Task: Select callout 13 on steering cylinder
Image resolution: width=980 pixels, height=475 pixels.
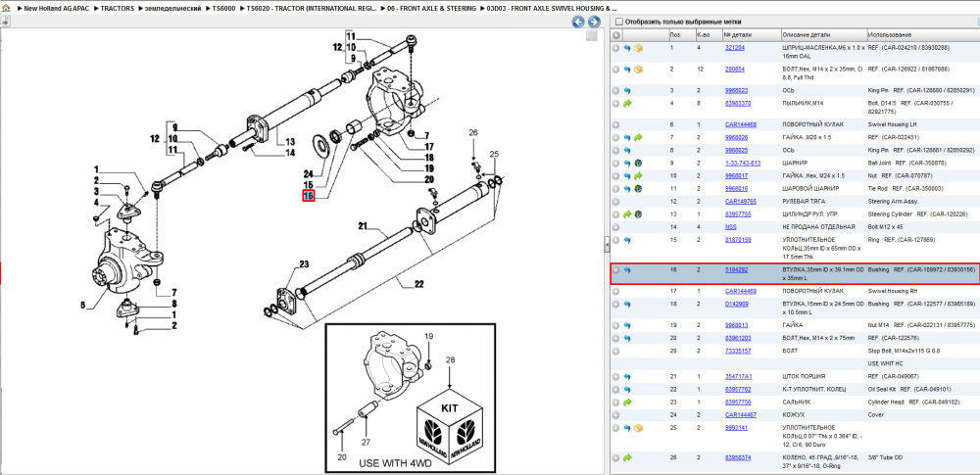Action: pyautogui.click(x=289, y=141)
